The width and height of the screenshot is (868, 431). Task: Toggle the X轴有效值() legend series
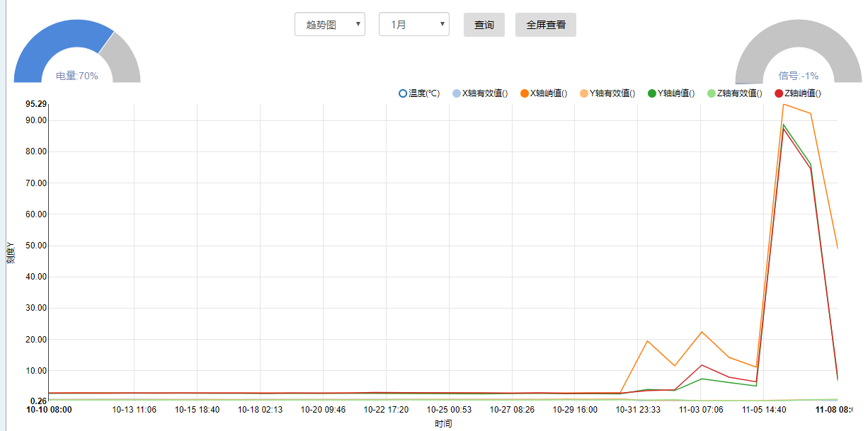(480, 93)
